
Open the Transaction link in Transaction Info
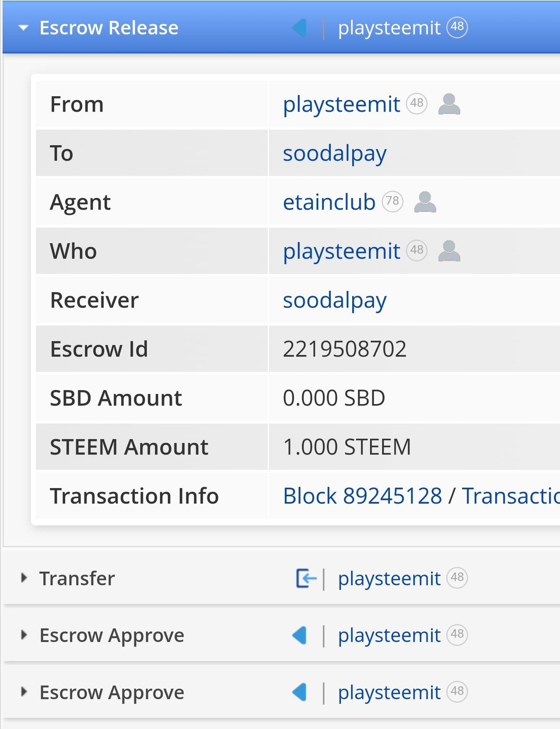coord(511,496)
